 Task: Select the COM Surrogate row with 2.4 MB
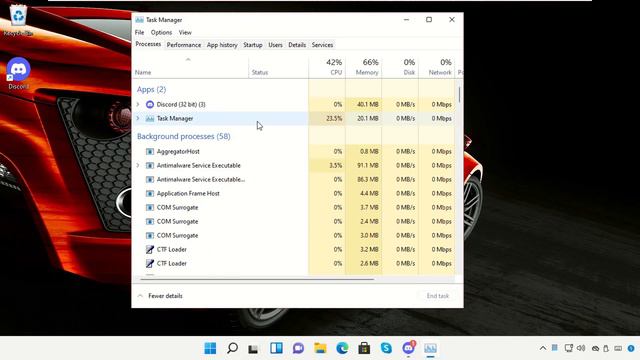[294, 222]
